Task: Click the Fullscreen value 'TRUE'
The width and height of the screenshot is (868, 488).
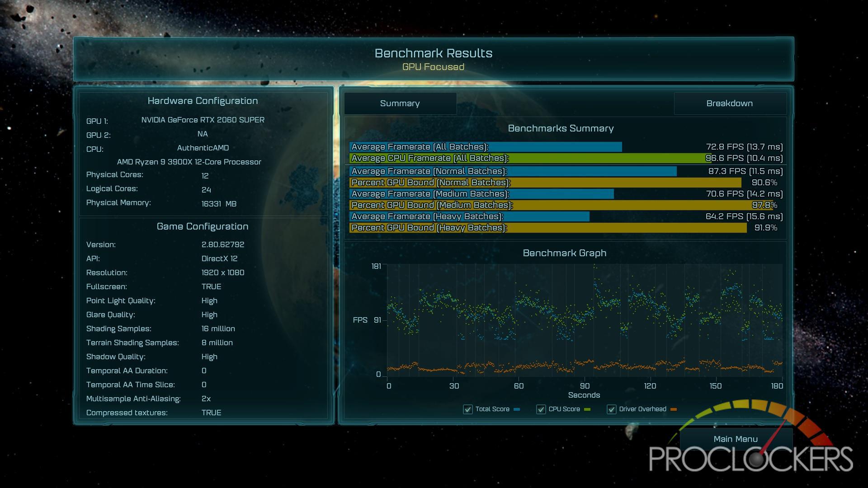Action: pos(211,286)
